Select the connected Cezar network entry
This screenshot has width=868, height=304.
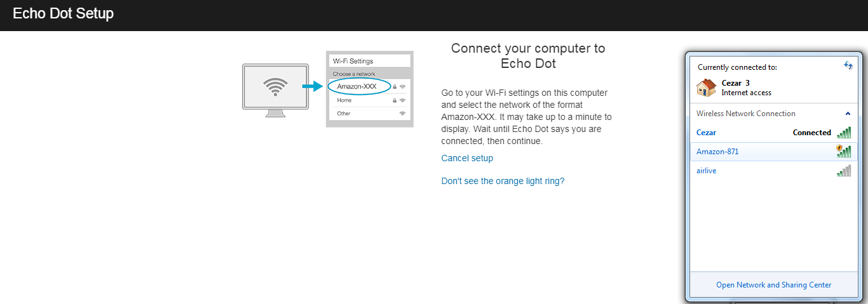[773, 133]
